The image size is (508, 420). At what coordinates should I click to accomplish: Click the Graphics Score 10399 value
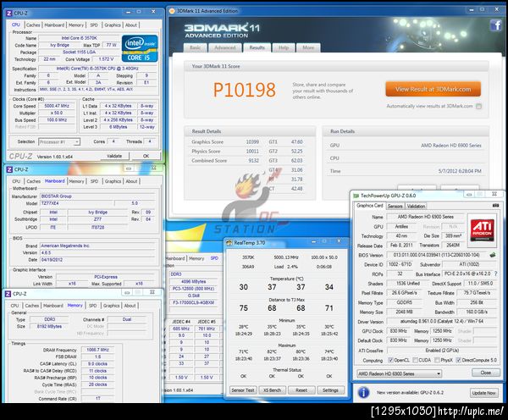252,142
